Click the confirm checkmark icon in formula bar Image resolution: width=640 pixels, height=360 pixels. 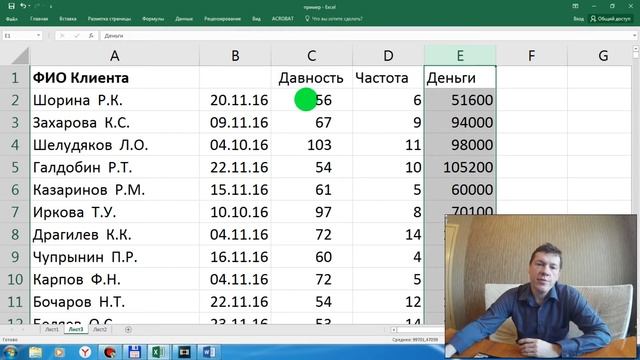[x=76, y=36]
